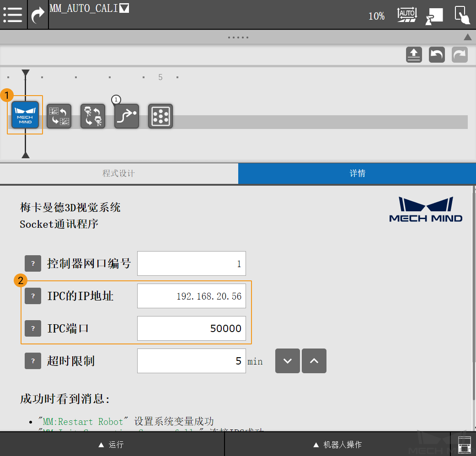Edit the 超时限制 minutes field
The image size is (476, 456).
(x=192, y=361)
